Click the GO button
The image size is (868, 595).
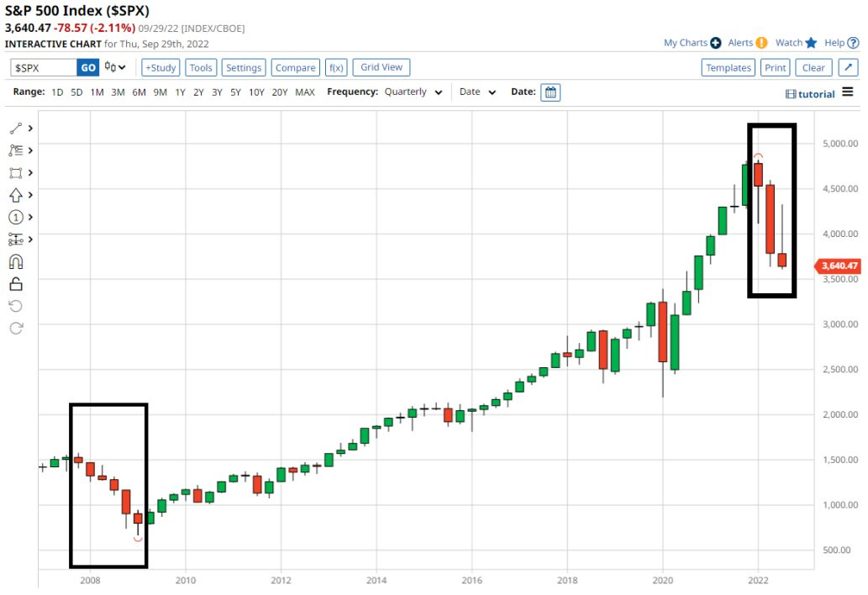[x=88, y=67]
